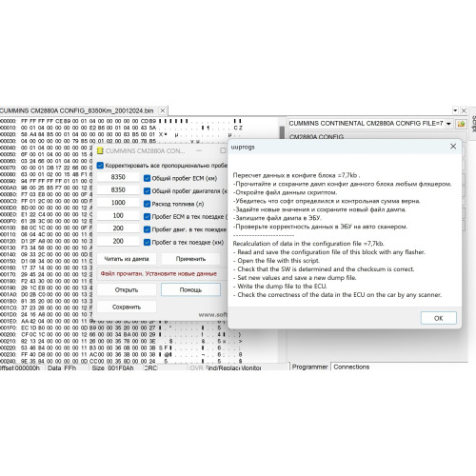Click the Читать из дампа button
The image size is (476, 476).
pos(127,259)
